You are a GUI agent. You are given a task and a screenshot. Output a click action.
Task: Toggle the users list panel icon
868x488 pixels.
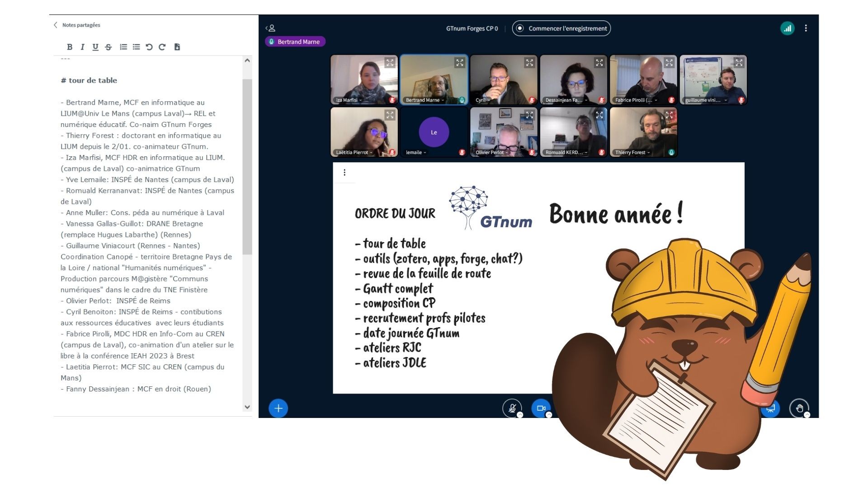pyautogui.click(x=270, y=28)
